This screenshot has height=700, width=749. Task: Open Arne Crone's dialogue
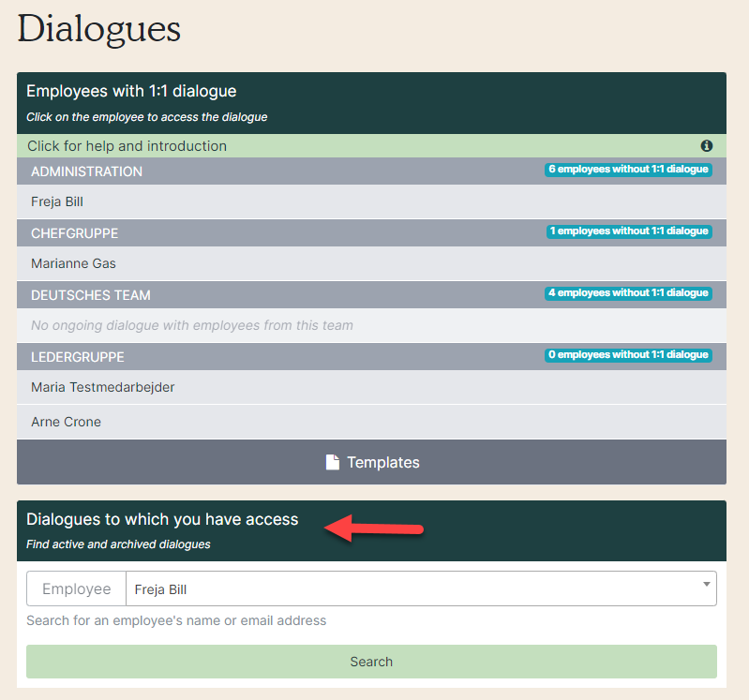(x=66, y=422)
